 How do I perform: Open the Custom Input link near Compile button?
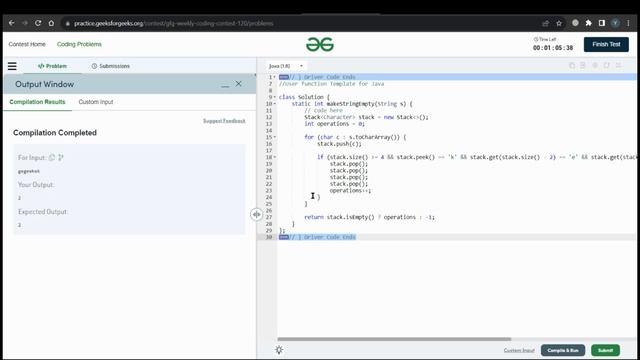pos(519,350)
